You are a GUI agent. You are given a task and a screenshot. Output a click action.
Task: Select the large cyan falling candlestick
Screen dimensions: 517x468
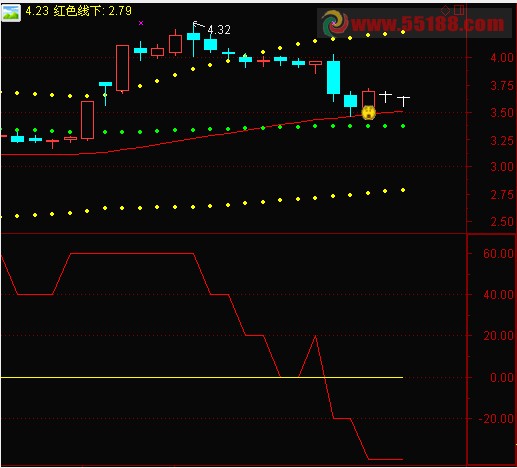(x=334, y=77)
